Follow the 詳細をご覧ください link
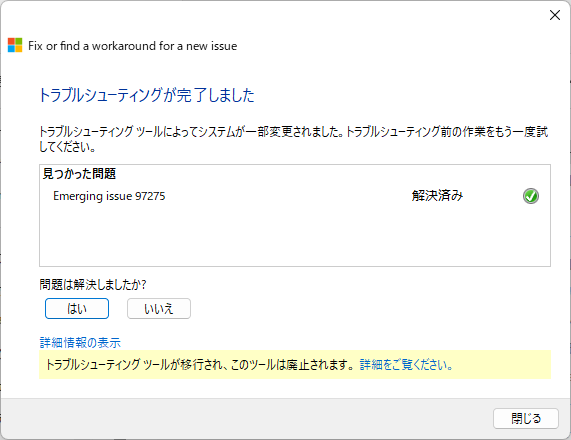 (x=406, y=365)
